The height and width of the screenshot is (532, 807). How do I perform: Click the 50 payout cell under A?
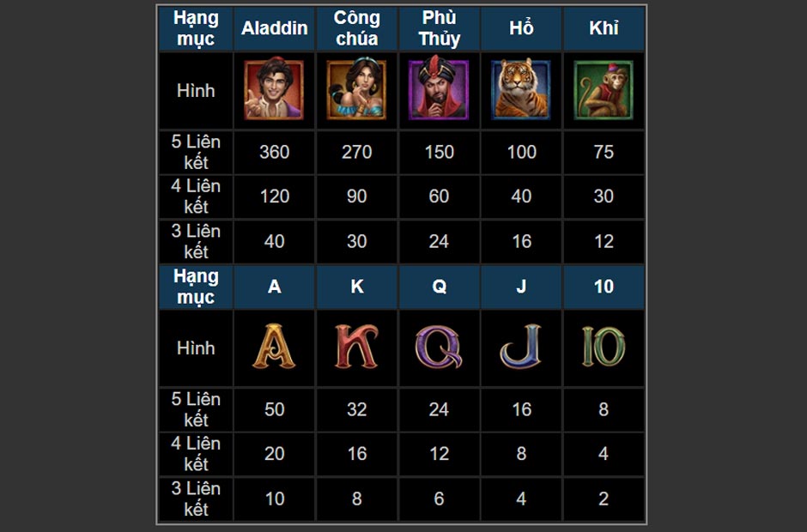[x=275, y=409]
